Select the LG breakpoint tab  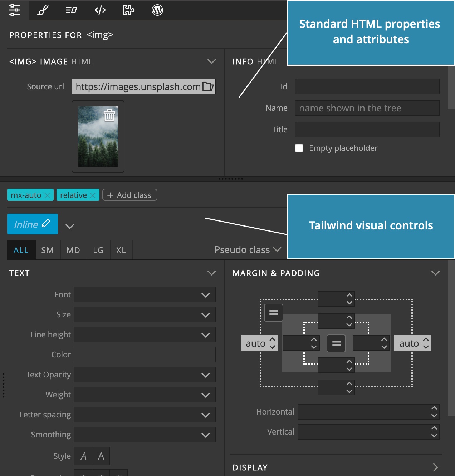[x=98, y=250]
